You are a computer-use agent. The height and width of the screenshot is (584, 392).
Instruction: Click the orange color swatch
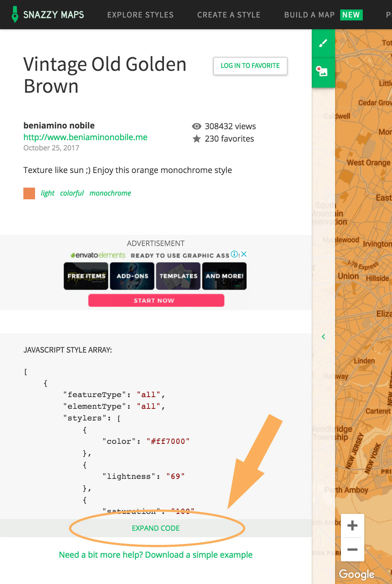29,193
